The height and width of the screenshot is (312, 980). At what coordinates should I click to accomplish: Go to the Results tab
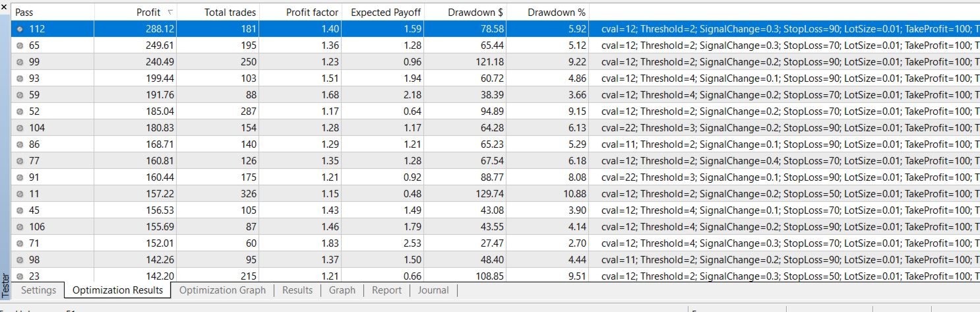pos(297,290)
